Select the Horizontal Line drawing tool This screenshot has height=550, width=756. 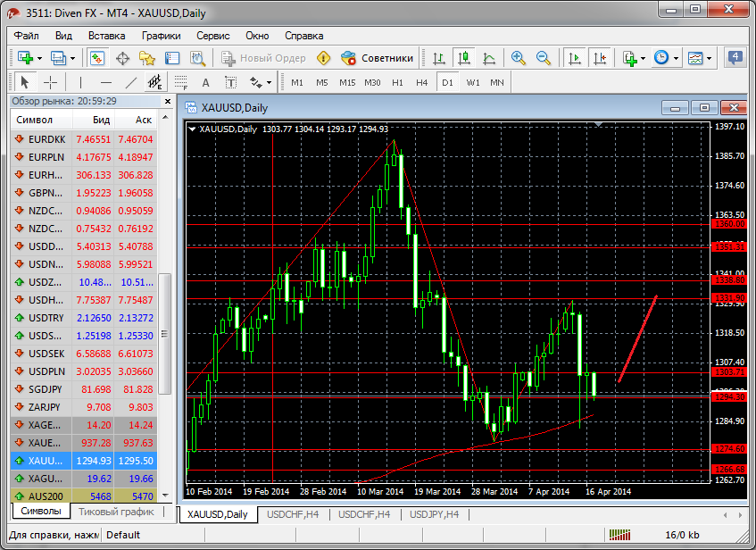click(x=106, y=82)
